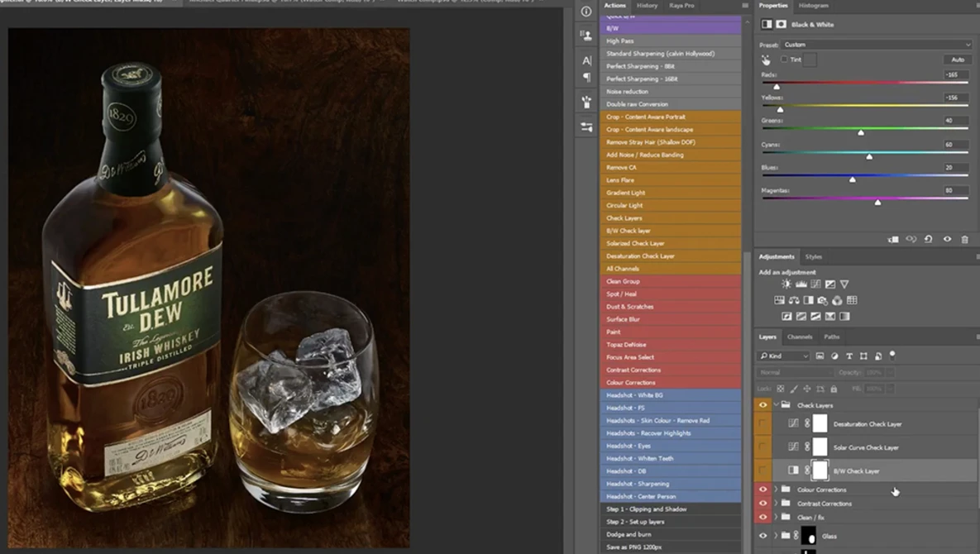Hide the Colour Corrections group

click(x=762, y=490)
